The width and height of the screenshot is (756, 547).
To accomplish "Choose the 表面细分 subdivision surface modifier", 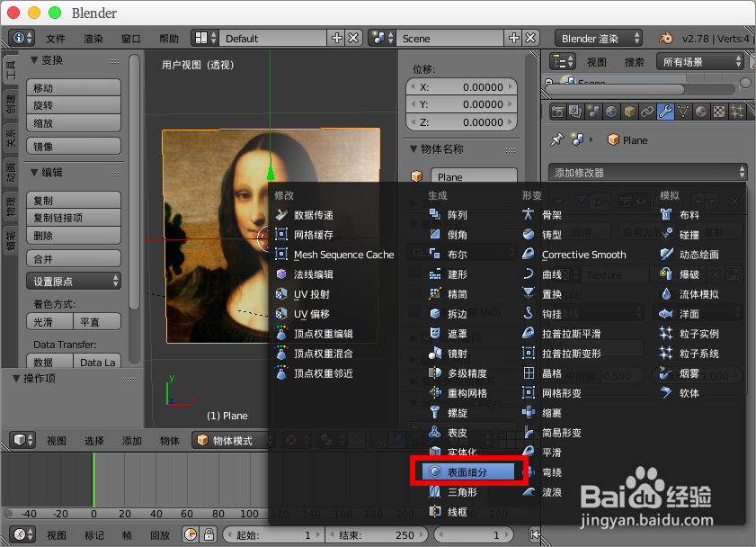I will click(x=468, y=471).
